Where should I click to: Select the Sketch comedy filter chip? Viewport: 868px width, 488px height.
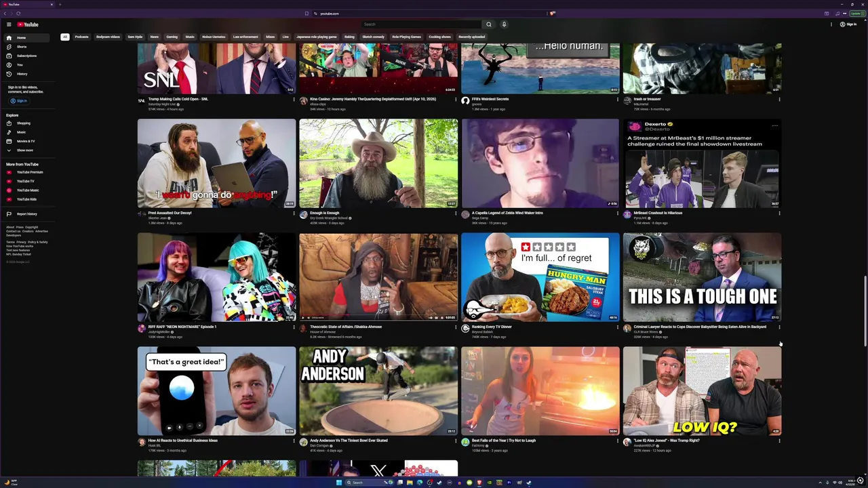click(x=373, y=37)
